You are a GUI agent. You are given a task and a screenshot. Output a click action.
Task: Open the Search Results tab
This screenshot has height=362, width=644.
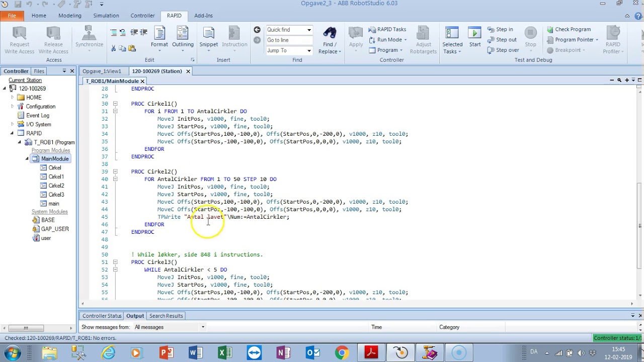pos(166,316)
